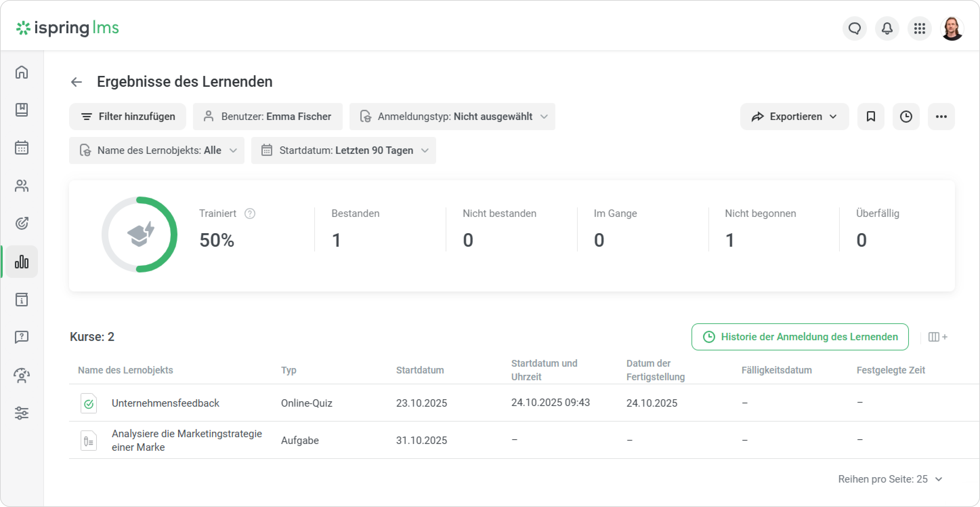Expand the Exportieren dropdown

pyautogui.click(x=795, y=117)
